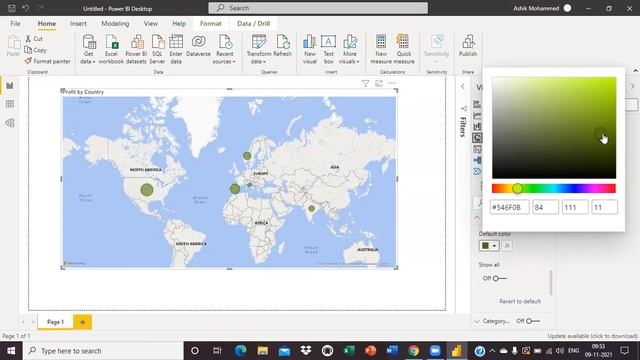Click the visual filter funnel icon
The image size is (640, 360).
(x=365, y=83)
